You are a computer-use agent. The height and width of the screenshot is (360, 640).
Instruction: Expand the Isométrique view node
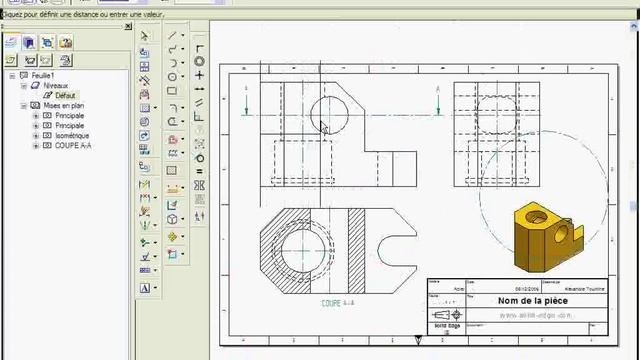[36, 136]
